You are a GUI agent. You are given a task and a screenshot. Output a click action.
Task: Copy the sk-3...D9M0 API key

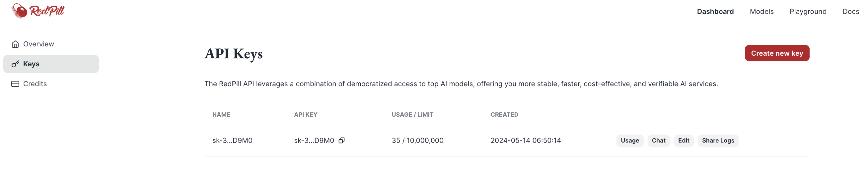tap(341, 140)
